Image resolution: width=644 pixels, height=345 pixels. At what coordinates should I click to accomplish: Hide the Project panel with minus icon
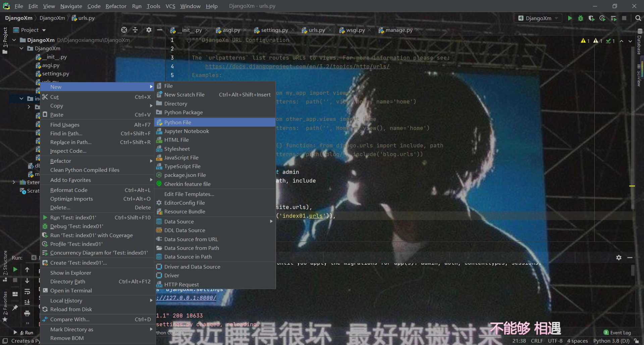point(160,30)
